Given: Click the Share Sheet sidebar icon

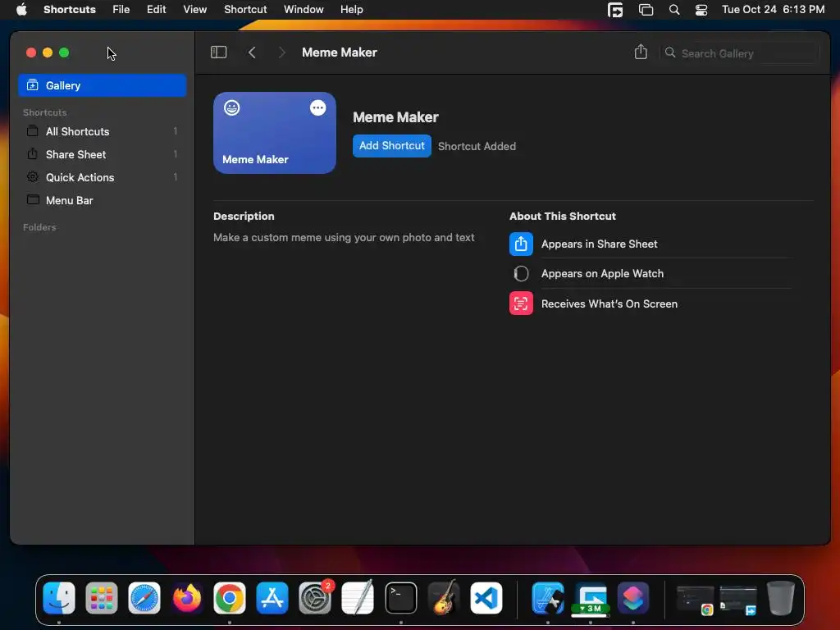Looking at the screenshot, I should (x=33, y=153).
